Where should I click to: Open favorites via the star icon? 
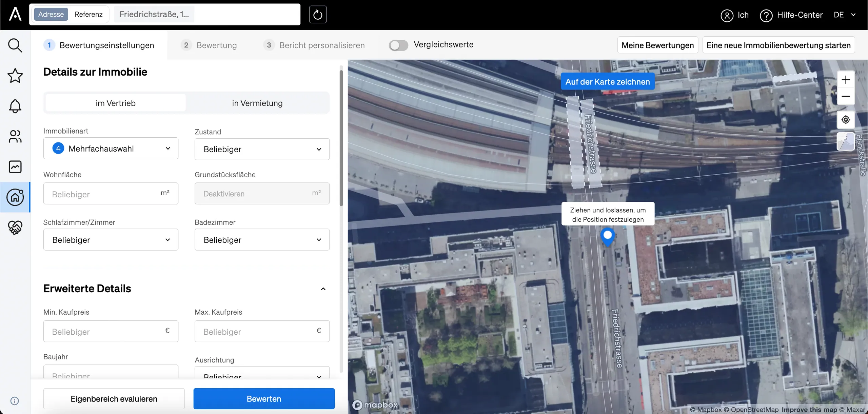click(x=15, y=76)
